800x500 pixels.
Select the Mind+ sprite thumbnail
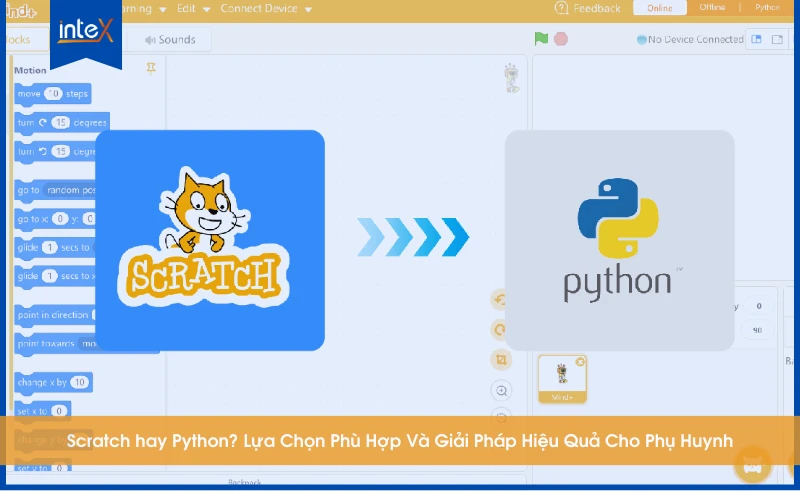[562, 379]
